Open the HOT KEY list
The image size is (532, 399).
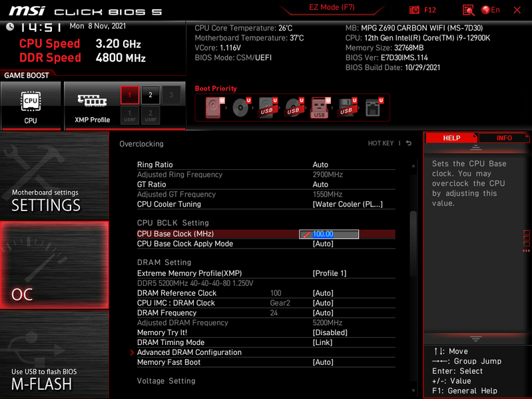click(381, 143)
